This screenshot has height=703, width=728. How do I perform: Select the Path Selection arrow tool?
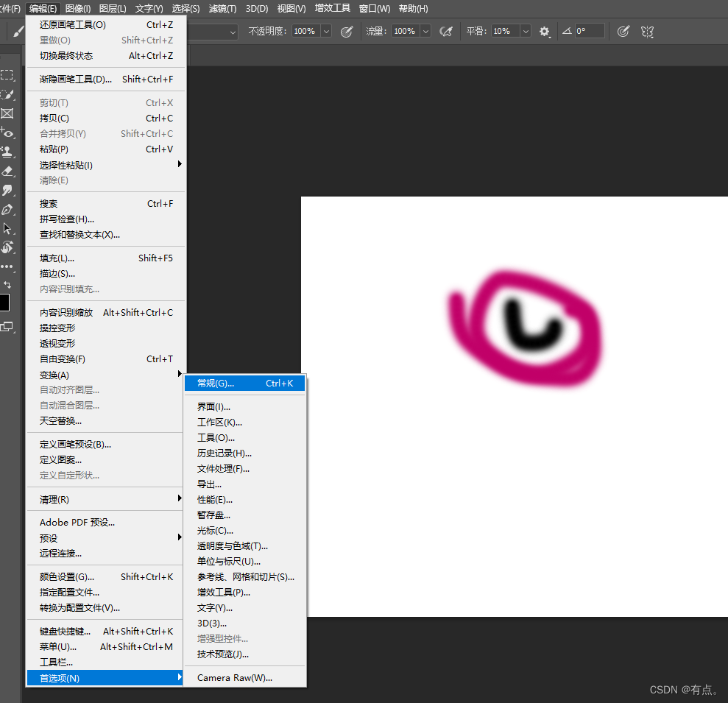click(x=7, y=228)
